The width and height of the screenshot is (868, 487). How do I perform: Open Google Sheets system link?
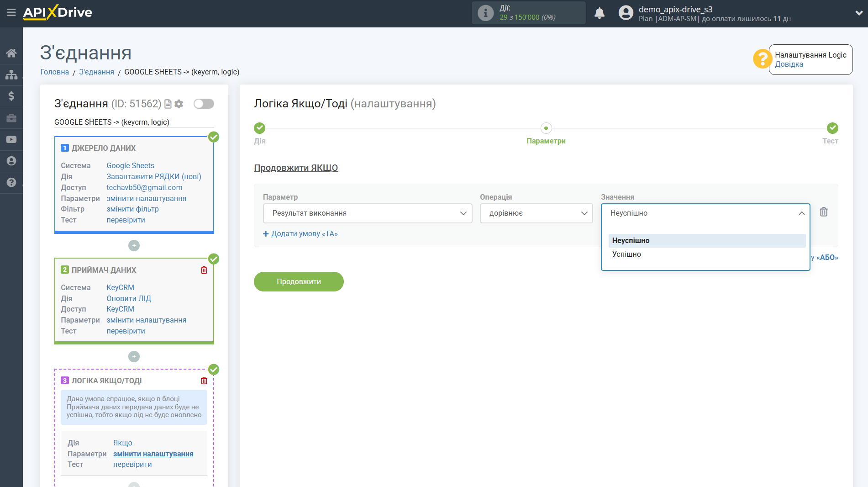click(x=130, y=165)
